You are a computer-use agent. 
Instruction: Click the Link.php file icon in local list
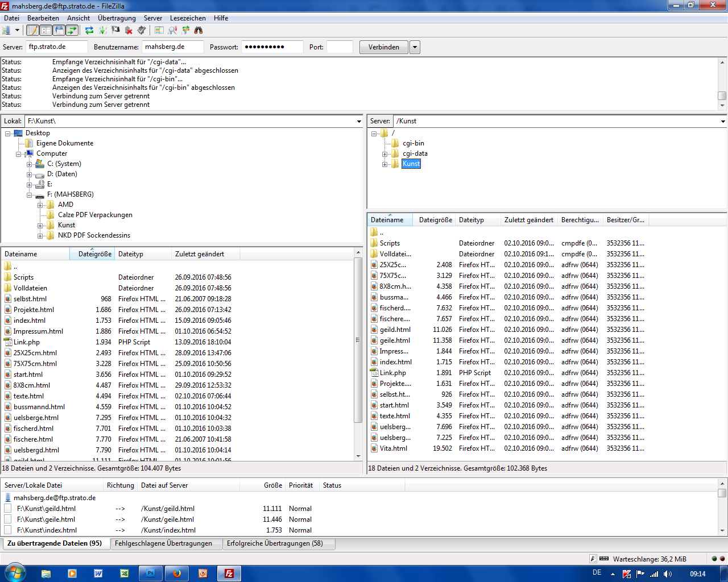(8, 342)
